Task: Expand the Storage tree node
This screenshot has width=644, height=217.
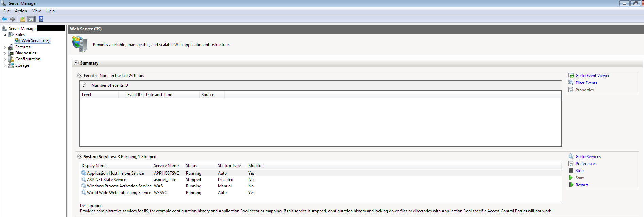Action: [x=5, y=66]
